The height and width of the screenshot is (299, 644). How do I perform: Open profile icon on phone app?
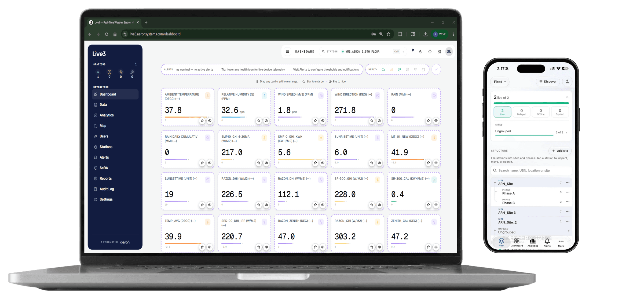pyautogui.click(x=567, y=82)
